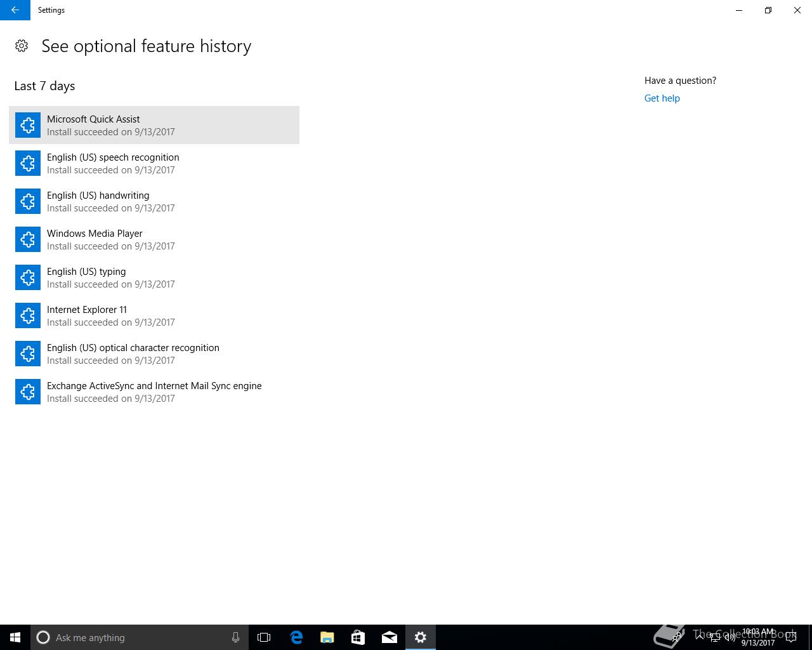
Task: Click the Settings gear taskbar icon
Action: tap(421, 637)
